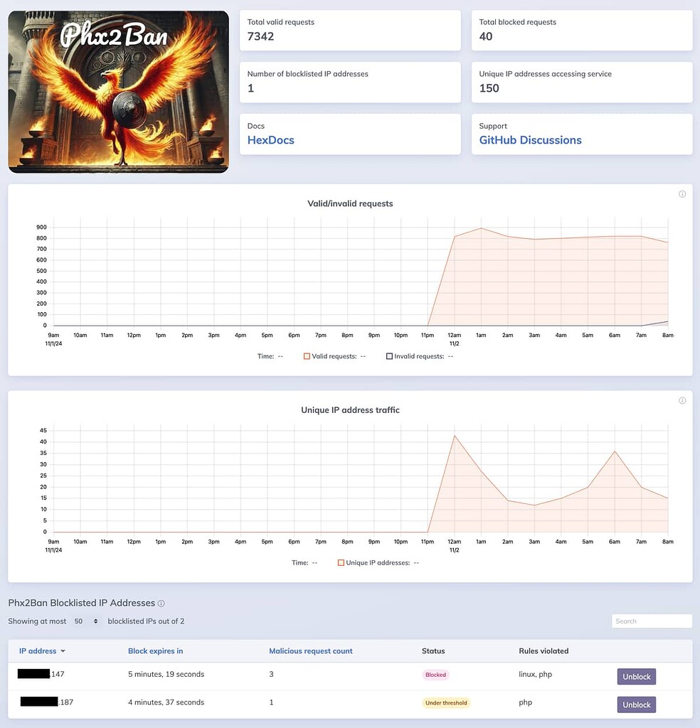700x728 pixels.
Task: Unblock the IP ending in 187
Action: (x=636, y=705)
